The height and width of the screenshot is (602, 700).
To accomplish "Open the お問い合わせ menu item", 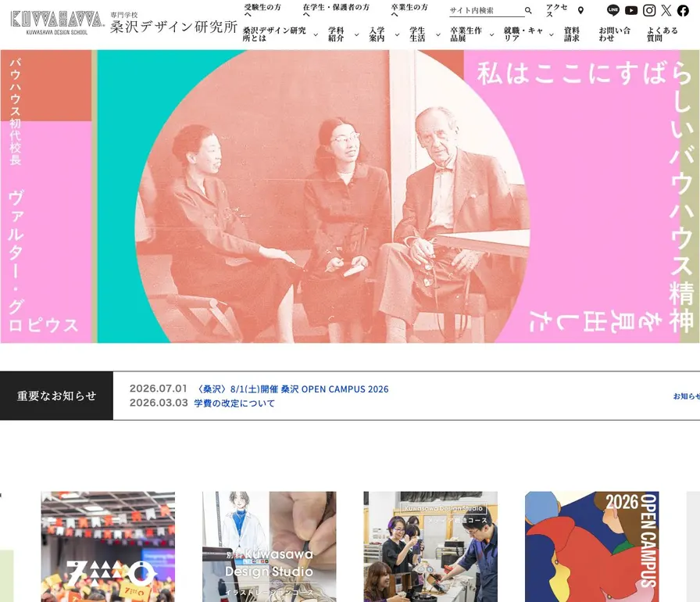I will 614,34.
